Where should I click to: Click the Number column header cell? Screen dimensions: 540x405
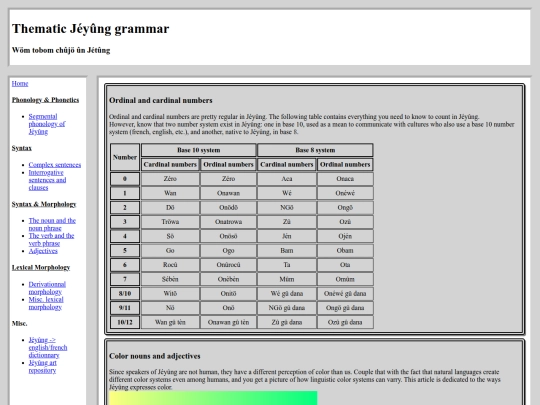[x=125, y=157]
